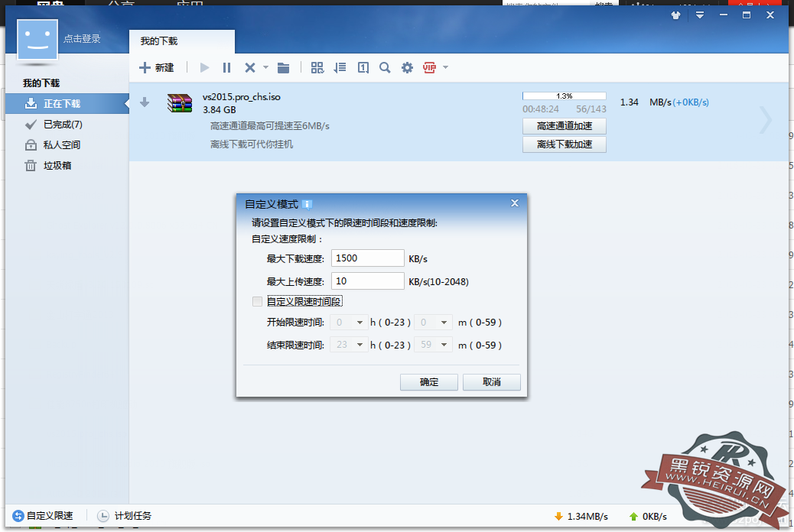Click the boxed number 1 toolbar icon
The image size is (794, 532).
(363, 68)
